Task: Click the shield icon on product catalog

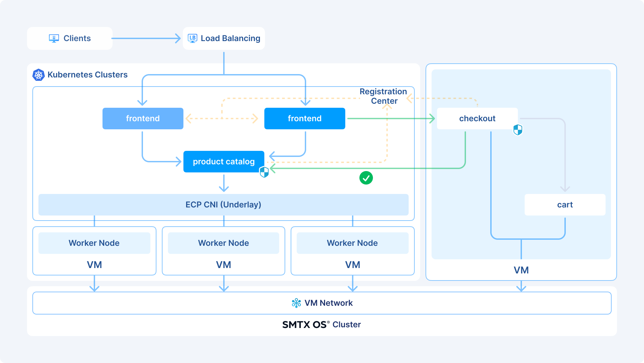Action: click(264, 172)
